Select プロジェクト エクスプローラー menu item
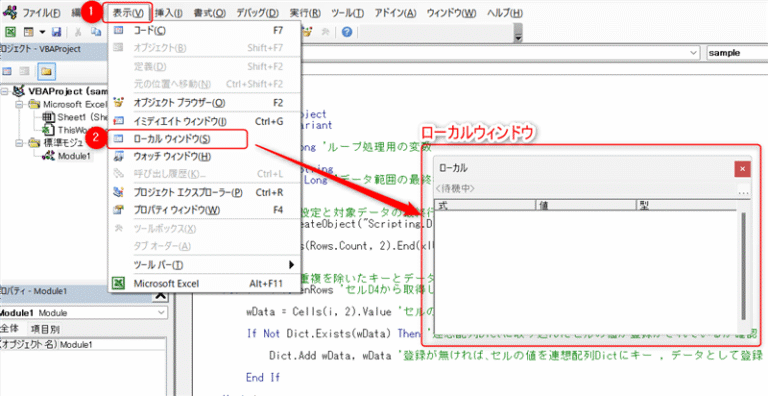Viewport: 768px width, 396px height. (x=179, y=192)
